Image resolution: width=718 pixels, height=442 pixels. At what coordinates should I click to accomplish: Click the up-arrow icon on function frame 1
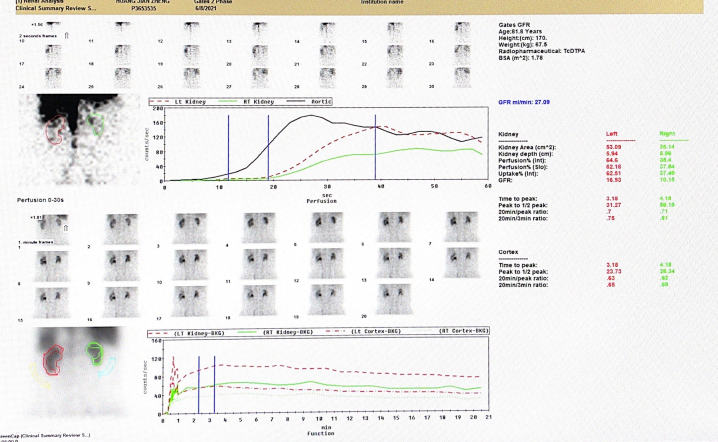(65, 228)
